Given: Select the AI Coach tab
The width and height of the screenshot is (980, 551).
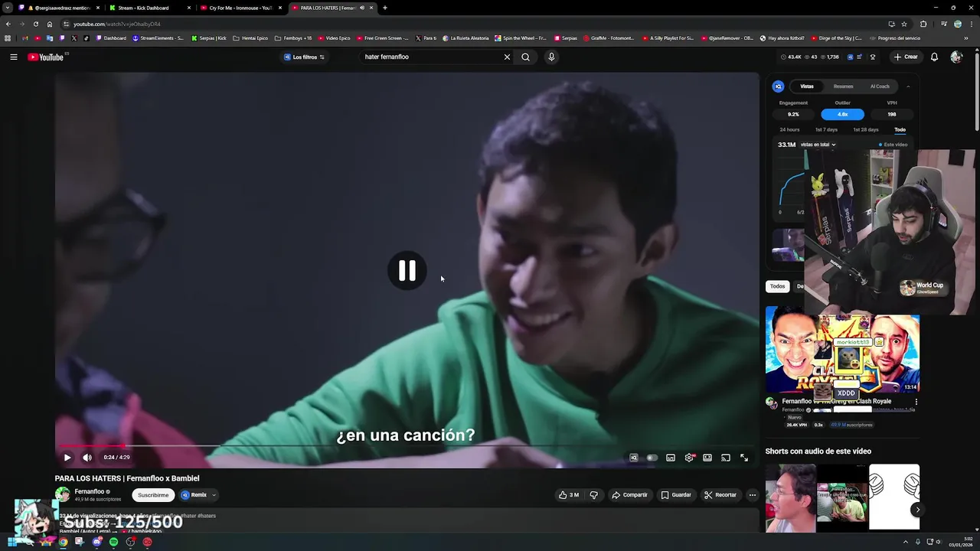Looking at the screenshot, I should pyautogui.click(x=880, y=86).
